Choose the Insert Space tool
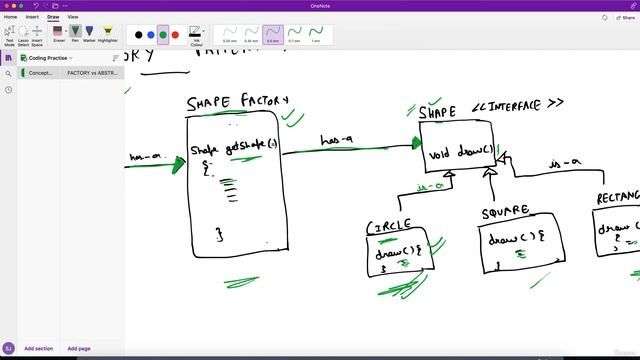This screenshot has width=640, height=360. 37,36
